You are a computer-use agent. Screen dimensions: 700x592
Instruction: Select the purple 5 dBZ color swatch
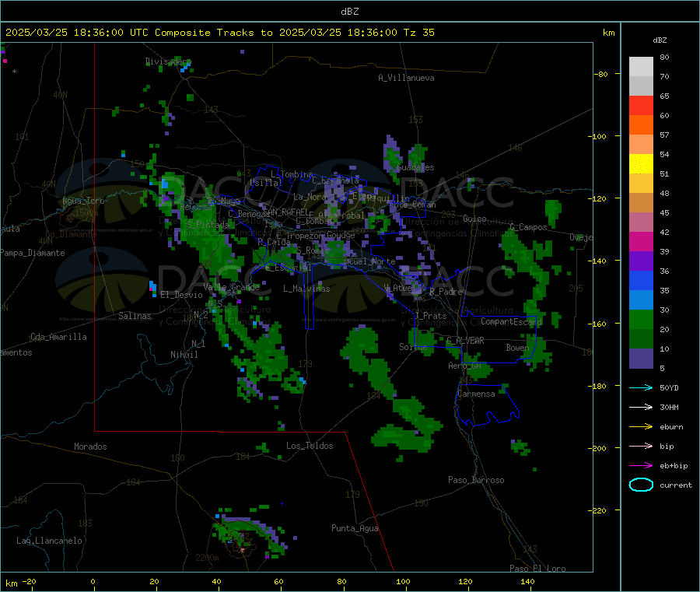(x=641, y=359)
